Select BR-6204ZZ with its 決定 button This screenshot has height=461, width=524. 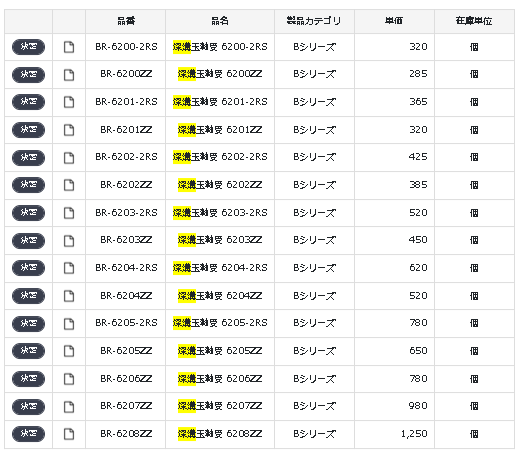28,296
